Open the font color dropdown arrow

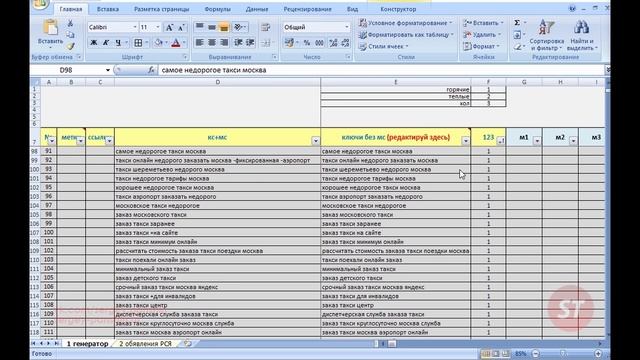point(184,42)
